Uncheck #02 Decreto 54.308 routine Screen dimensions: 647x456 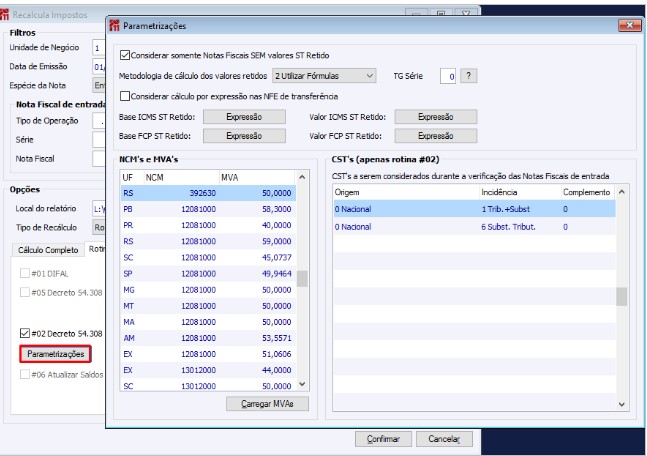pyautogui.click(x=25, y=333)
